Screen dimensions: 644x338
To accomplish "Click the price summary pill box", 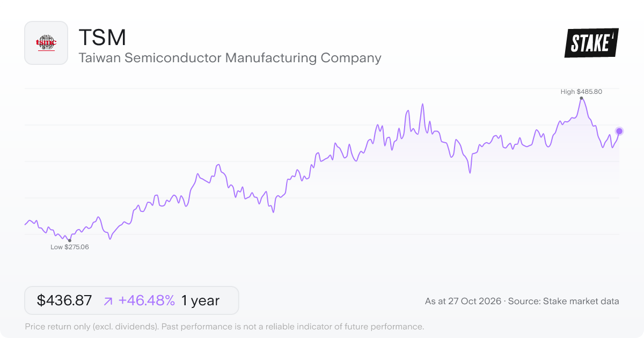I will tap(131, 300).
